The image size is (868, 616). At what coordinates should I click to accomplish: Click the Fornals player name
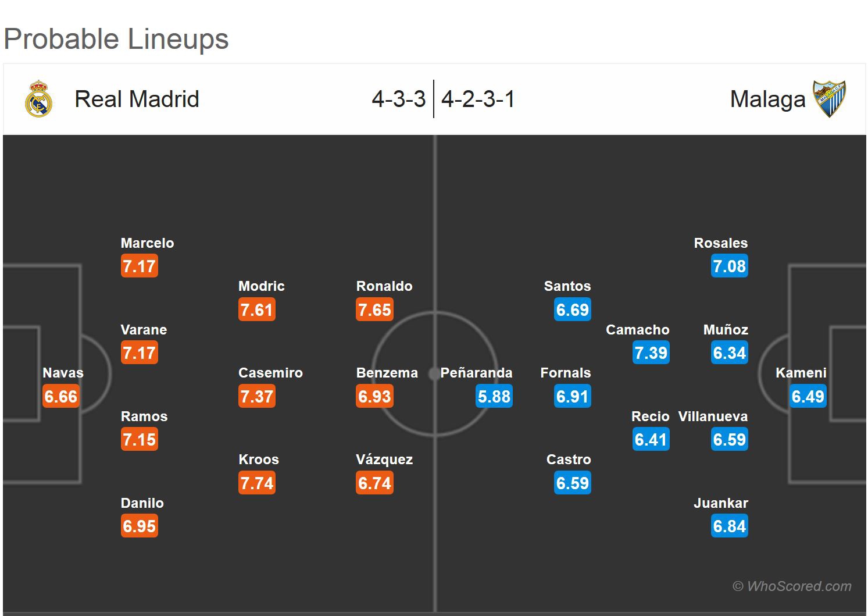click(x=565, y=373)
